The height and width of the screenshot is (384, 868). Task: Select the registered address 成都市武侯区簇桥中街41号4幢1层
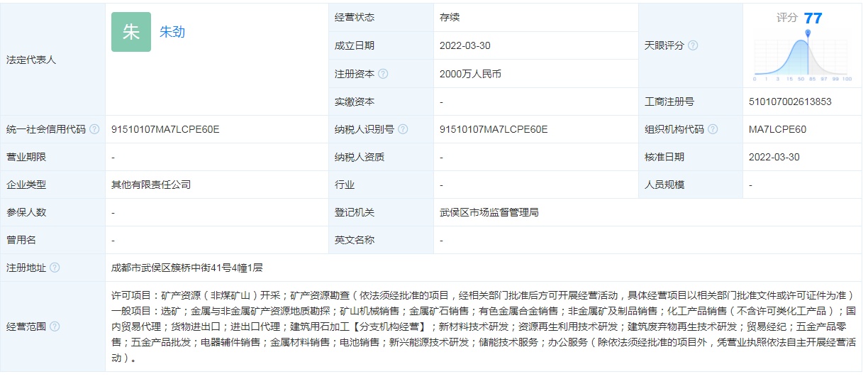pyautogui.click(x=187, y=268)
